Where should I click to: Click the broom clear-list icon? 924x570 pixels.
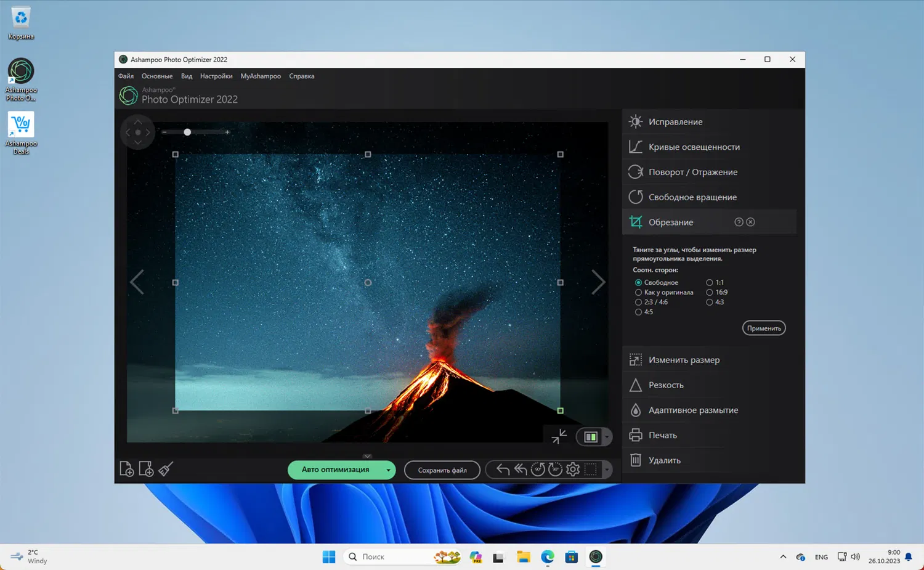166,469
